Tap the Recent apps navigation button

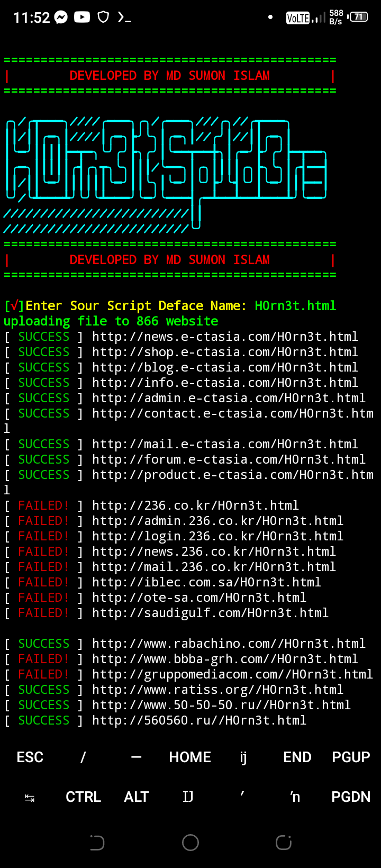[284, 842]
